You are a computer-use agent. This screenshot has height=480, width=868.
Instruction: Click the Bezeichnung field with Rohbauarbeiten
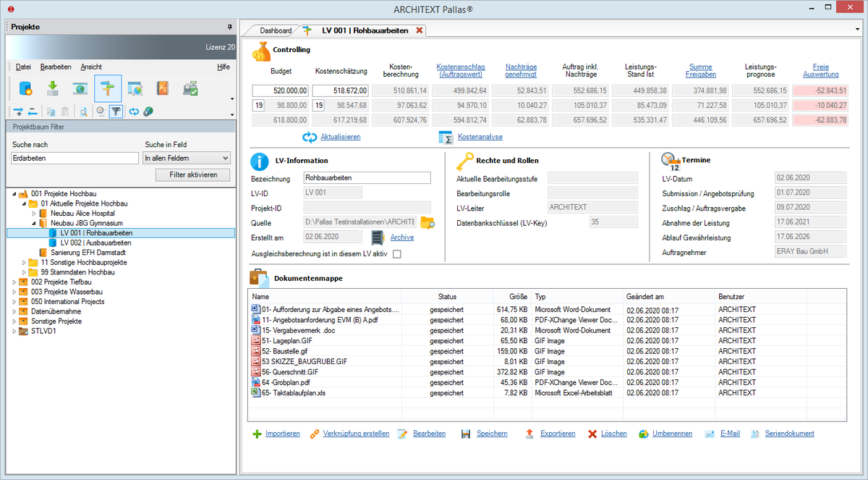click(367, 178)
